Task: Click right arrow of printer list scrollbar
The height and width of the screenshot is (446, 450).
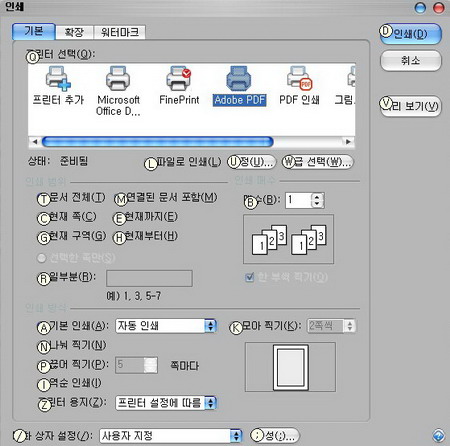Action: tap(348, 142)
